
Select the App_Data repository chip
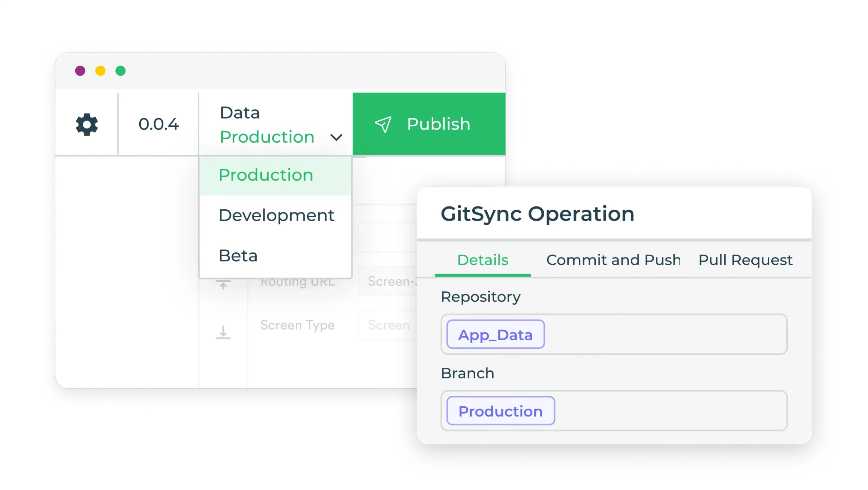[x=494, y=334]
